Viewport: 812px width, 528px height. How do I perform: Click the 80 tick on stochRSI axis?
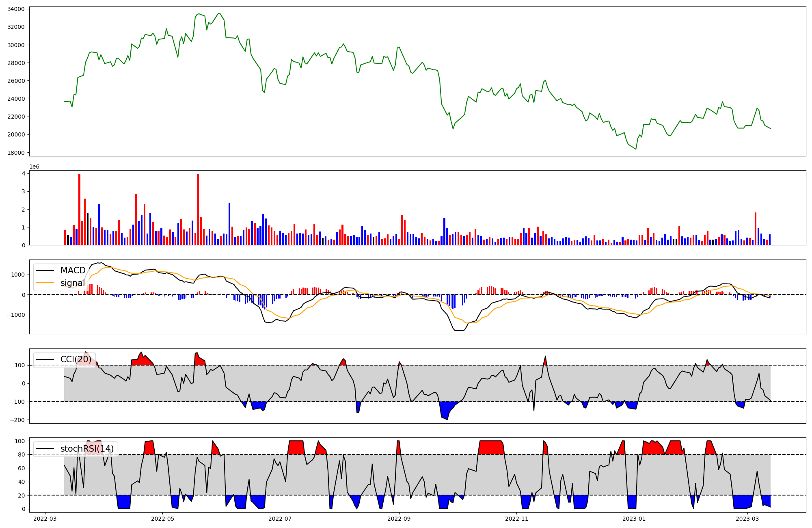21,454
